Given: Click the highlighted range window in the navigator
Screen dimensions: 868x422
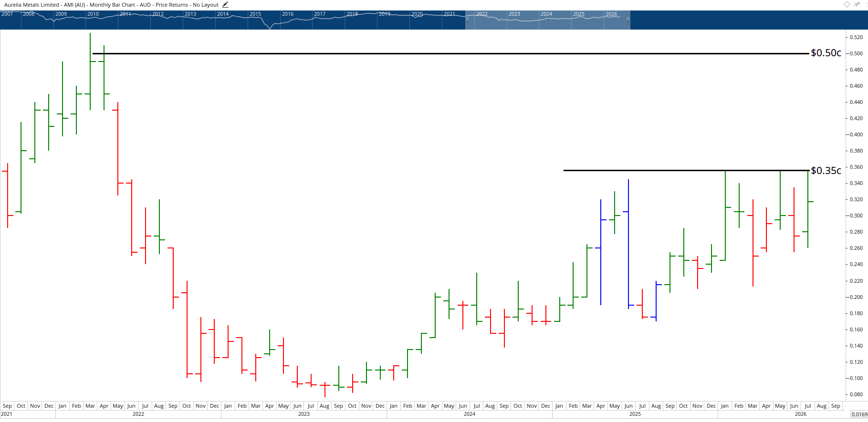Looking at the screenshot, I should (548, 20).
